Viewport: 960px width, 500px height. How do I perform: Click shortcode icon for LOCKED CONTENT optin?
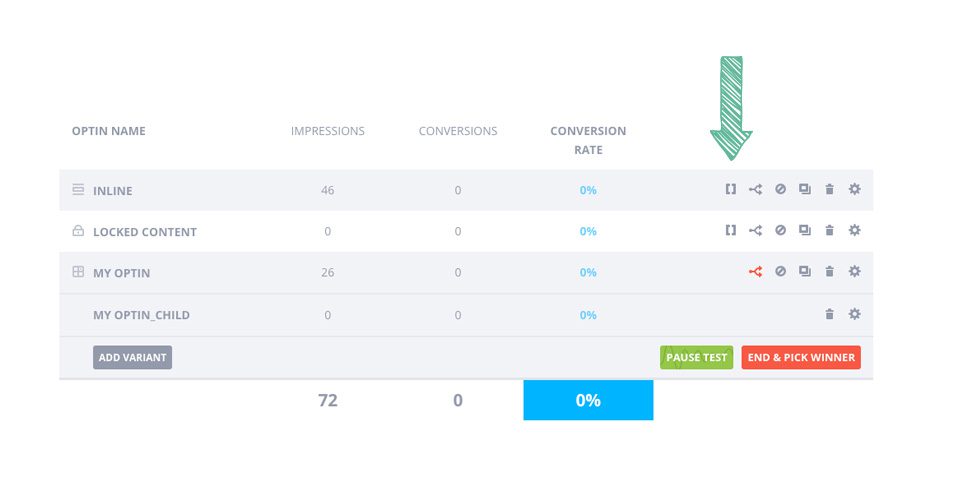pos(731,231)
